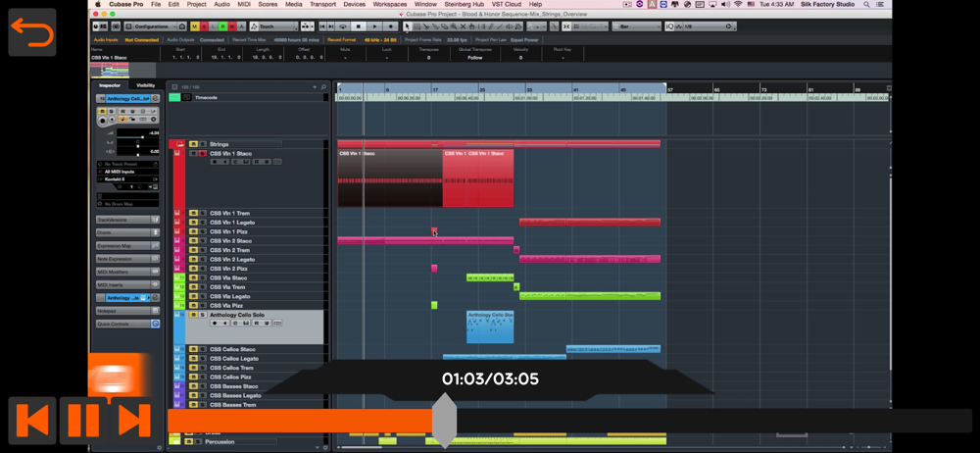The image size is (980, 453).
Task: Open the File menu
Action: 156,4
